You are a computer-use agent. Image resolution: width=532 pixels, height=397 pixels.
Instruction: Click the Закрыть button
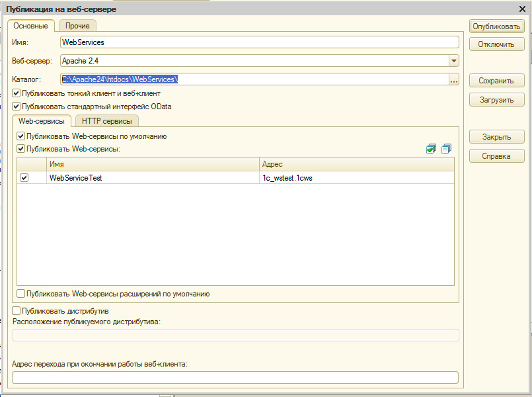(x=497, y=137)
